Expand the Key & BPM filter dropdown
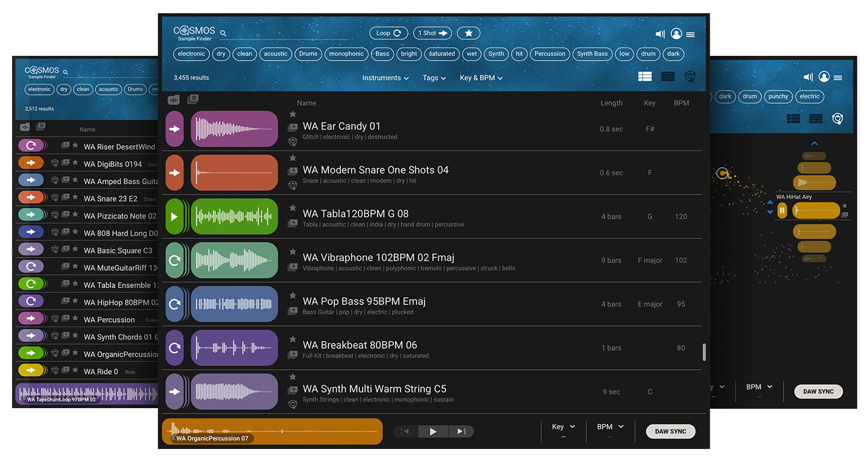 click(x=481, y=78)
